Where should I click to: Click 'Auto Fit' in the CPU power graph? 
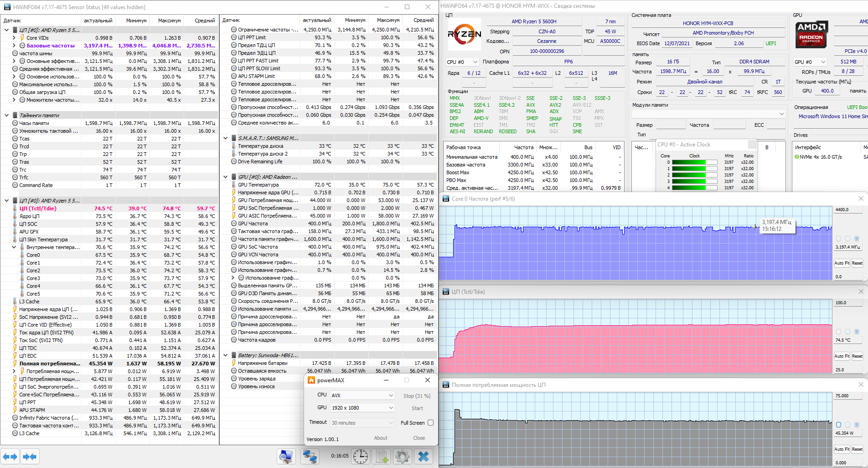[842, 449]
